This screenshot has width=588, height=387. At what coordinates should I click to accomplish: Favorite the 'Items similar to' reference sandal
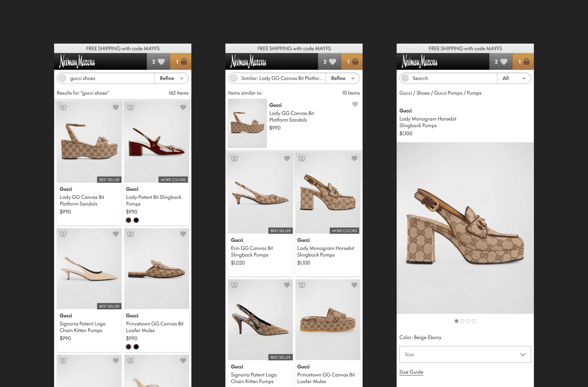click(355, 104)
